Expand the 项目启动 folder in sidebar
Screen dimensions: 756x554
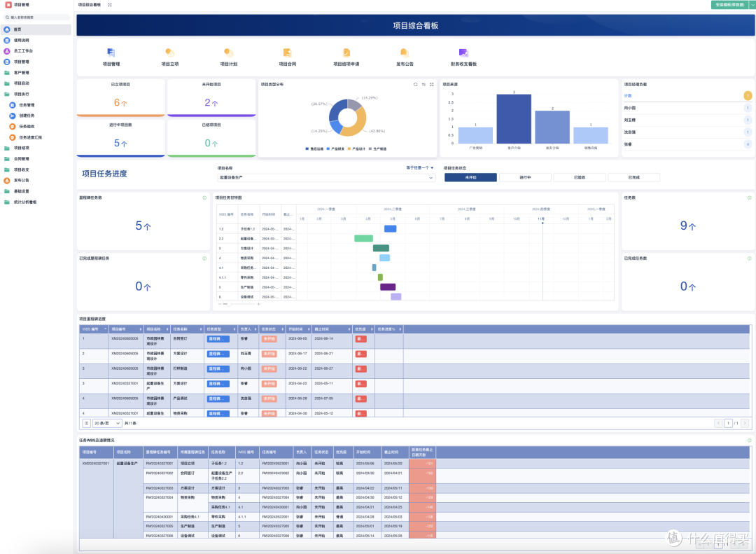coord(36,83)
